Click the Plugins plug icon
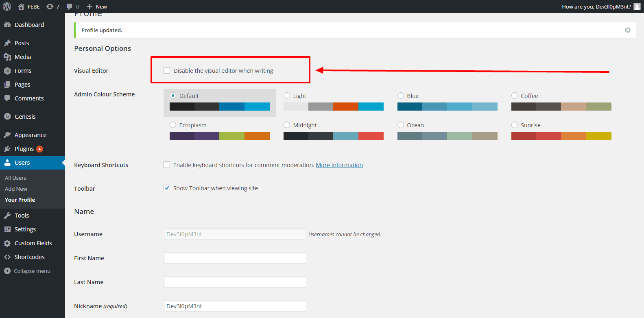Viewport: 644px width, 318px height. coord(7,149)
